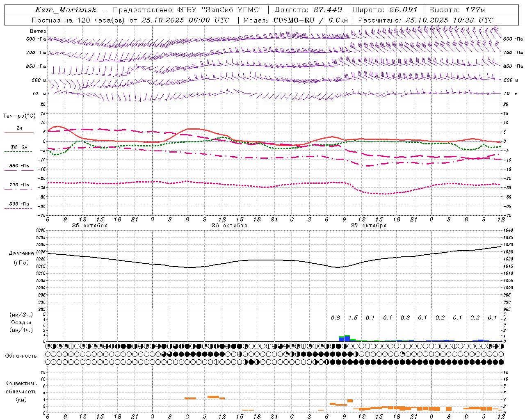Image resolution: width=525 pixels, height=420 pixels.
Task: Click the '500 м' wind level label on the left
Action: 39,80
